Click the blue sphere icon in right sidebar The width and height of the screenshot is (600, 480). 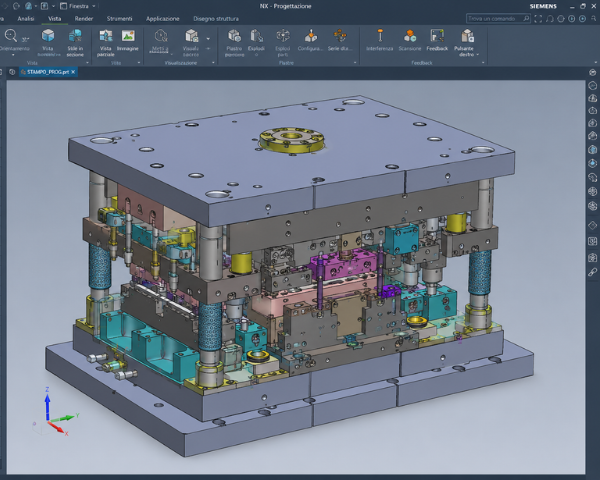coord(592,163)
